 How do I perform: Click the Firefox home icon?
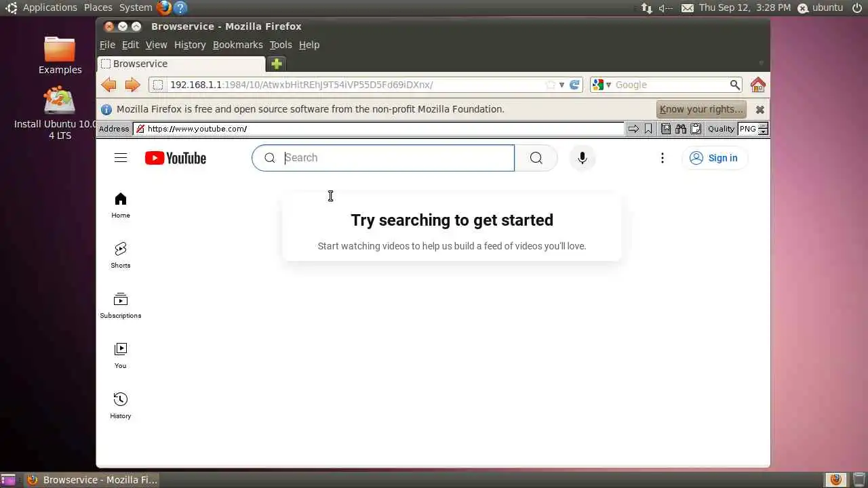(x=758, y=85)
